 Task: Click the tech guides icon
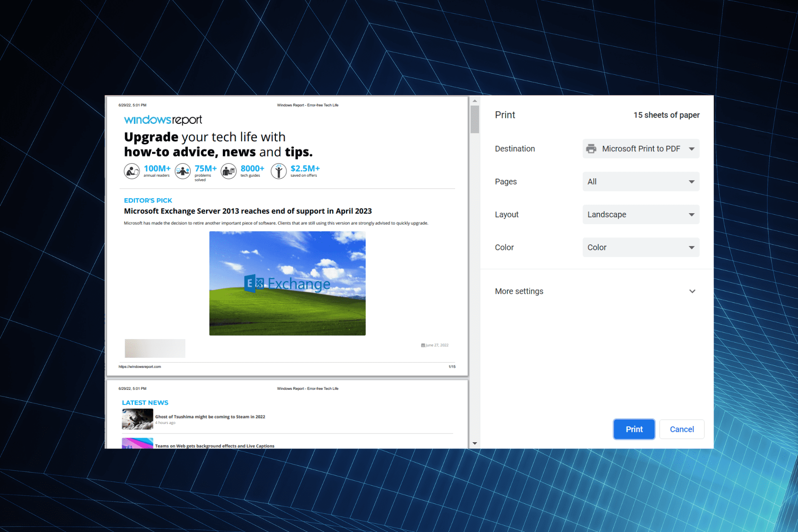(x=229, y=171)
